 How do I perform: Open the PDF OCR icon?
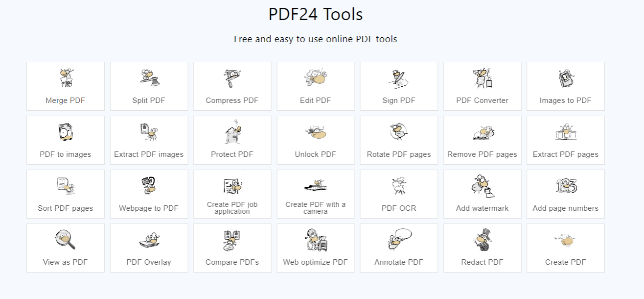point(399,186)
